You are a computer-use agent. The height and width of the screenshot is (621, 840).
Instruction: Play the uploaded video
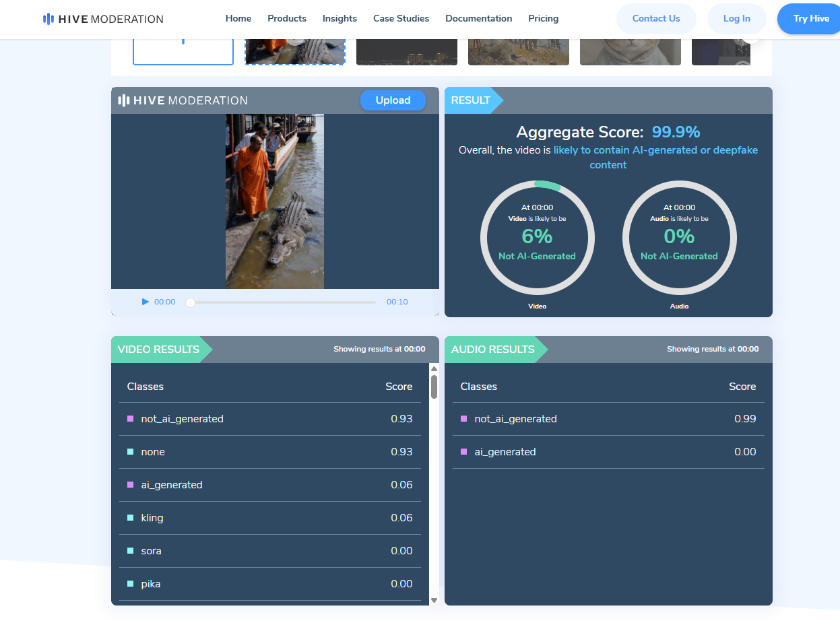(145, 302)
